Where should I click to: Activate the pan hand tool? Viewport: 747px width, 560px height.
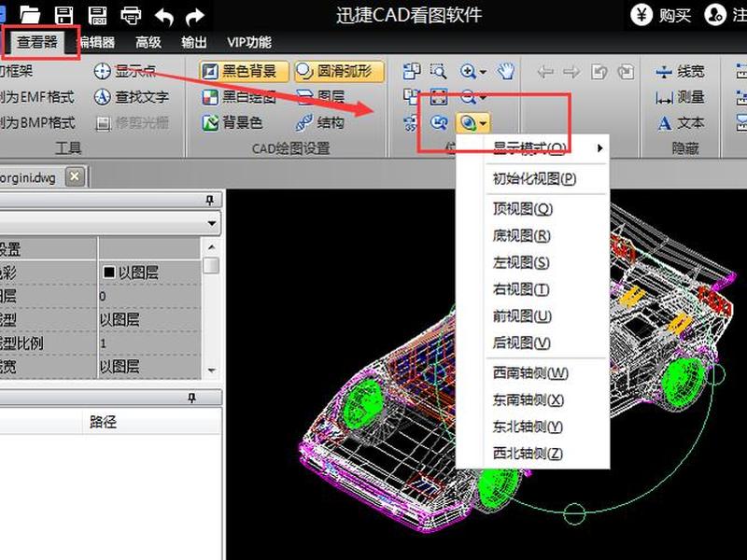506,72
